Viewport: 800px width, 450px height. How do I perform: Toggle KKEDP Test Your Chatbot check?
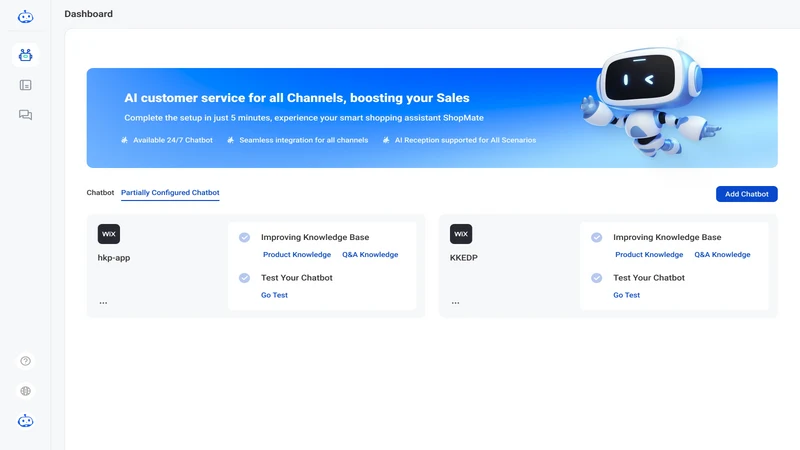(596, 278)
